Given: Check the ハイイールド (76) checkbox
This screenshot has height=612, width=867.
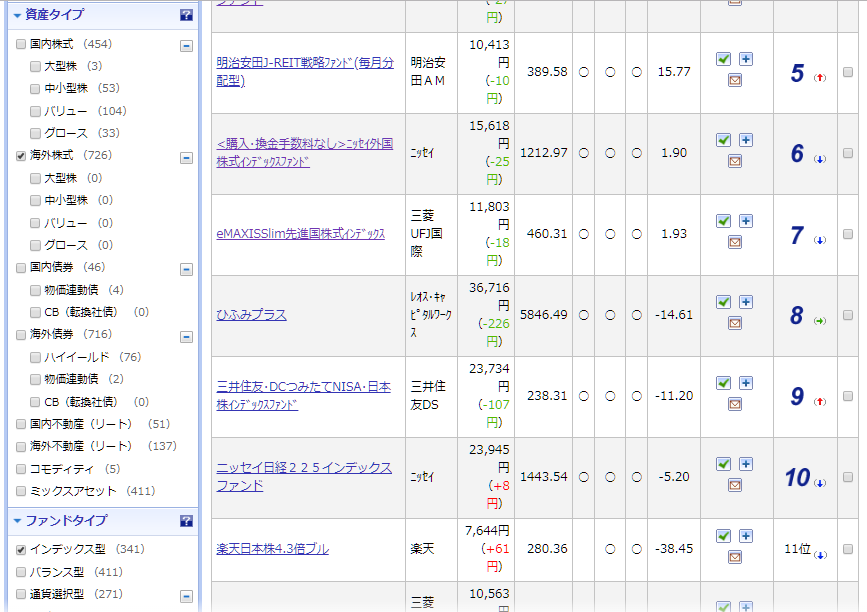Looking at the screenshot, I should [35, 357].
